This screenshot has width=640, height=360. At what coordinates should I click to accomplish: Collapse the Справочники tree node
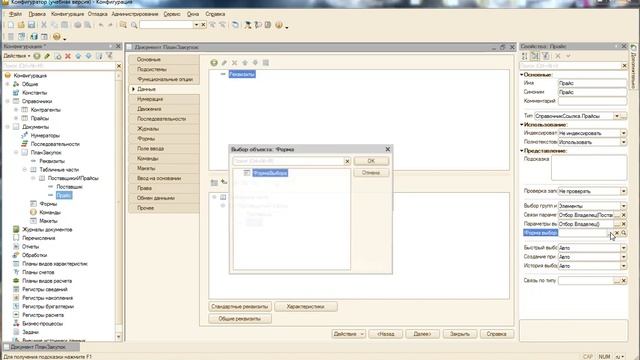click(x=7, y=101)
